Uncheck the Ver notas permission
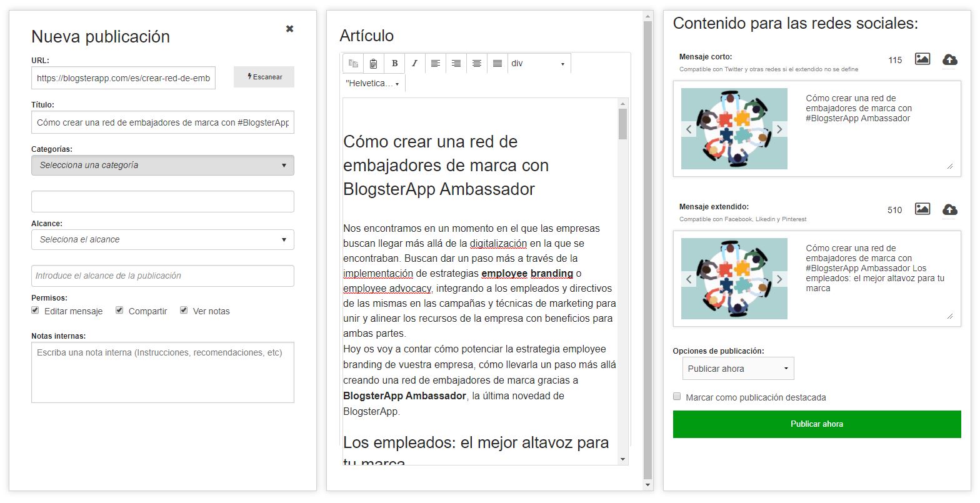Image resolution: width=980 pixels, height=503 pixels. (x=184, y=311)
